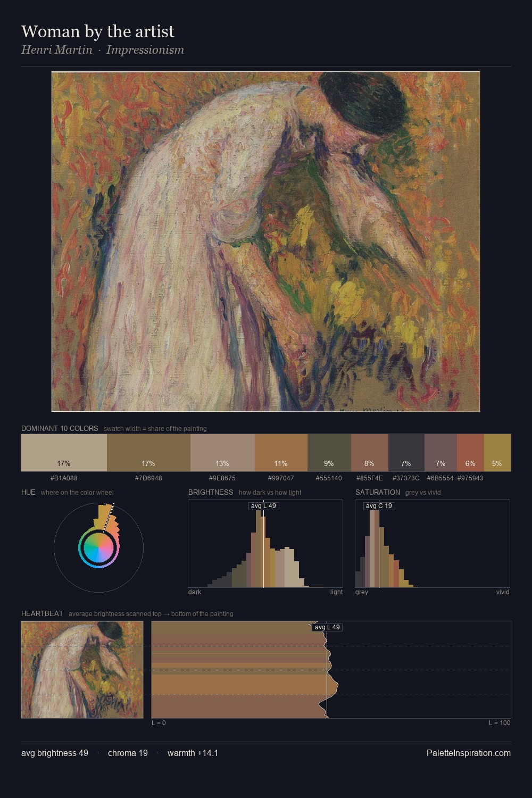Select the #7D6948 olive-brown swatch
This screenshot has height=798, width=532.
tap(148, 453)
